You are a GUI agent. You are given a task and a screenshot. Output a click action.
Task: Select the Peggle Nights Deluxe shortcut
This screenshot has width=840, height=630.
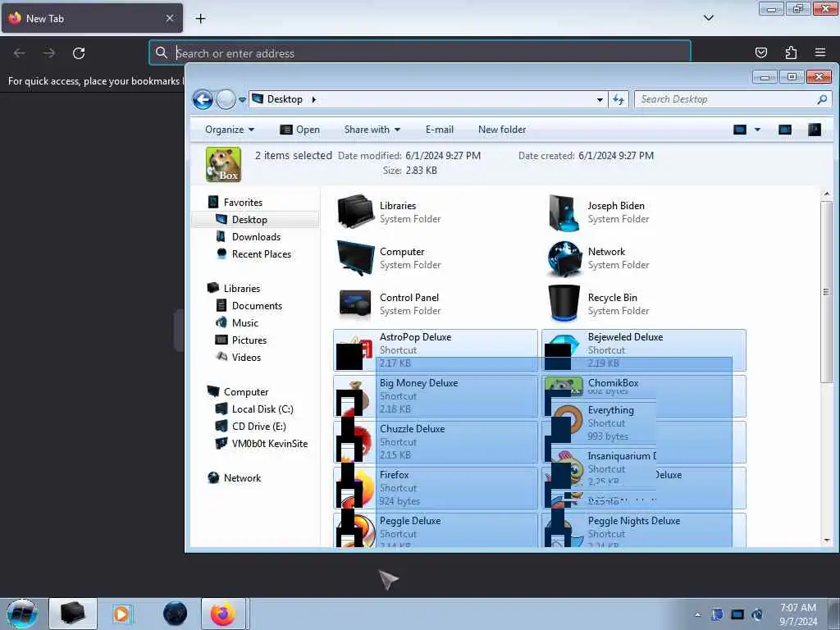pyautogui.click(x=643, y=531)
